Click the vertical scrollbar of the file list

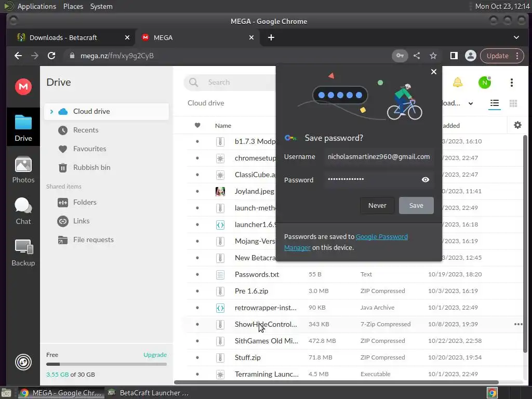[x=525, y=244]
